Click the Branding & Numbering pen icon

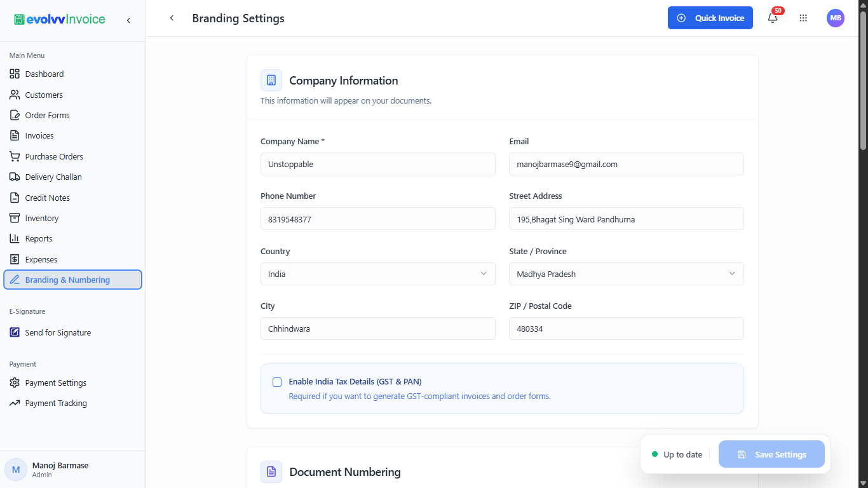click(x=15, y=280)
